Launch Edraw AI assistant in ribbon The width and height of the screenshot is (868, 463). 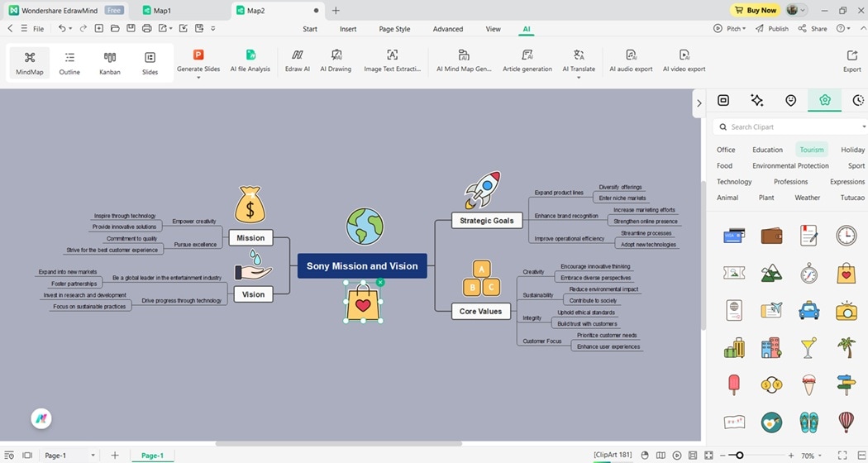(298, 60)
